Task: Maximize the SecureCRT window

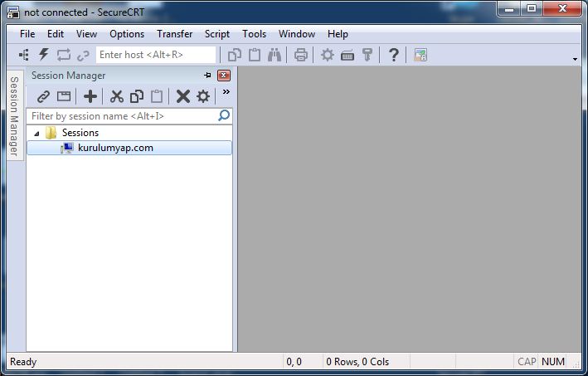Action: [x=532, y=8]
